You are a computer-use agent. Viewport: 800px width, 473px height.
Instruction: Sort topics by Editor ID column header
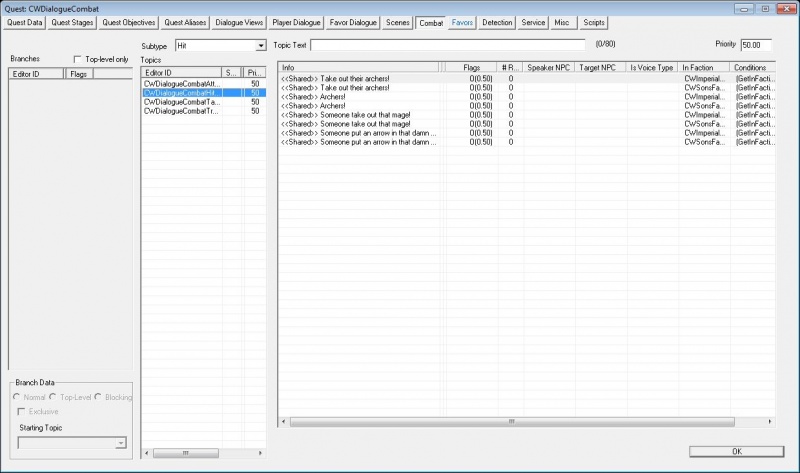pos(182,73)
